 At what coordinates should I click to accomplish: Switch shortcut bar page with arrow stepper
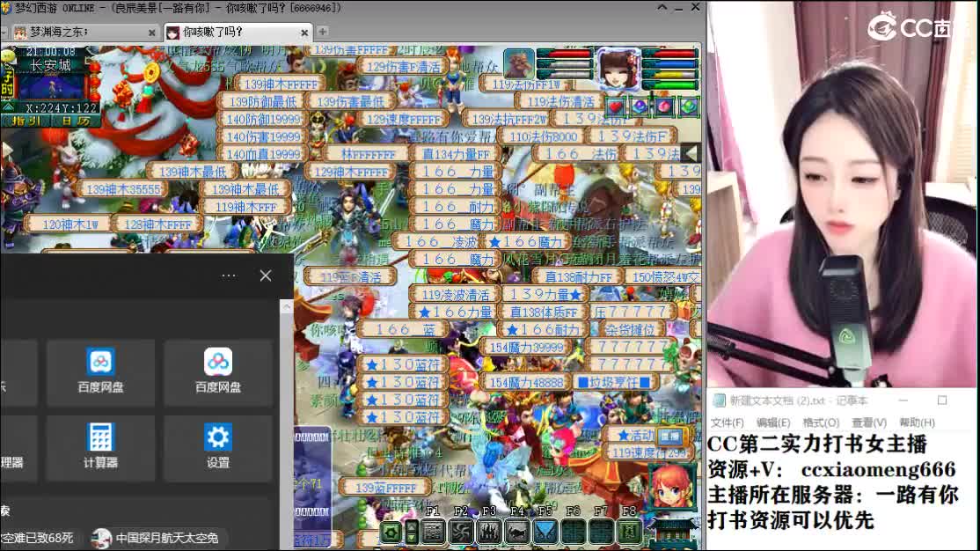tap(412, 532)
